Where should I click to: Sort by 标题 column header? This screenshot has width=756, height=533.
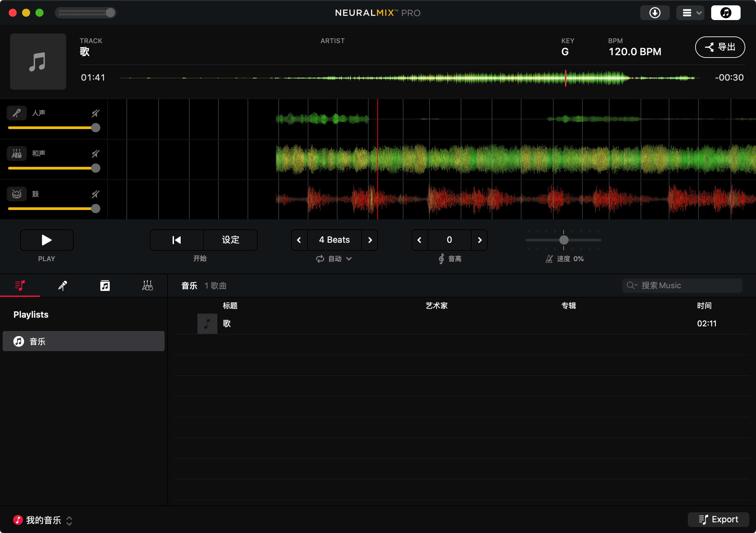tap(230, 306)
